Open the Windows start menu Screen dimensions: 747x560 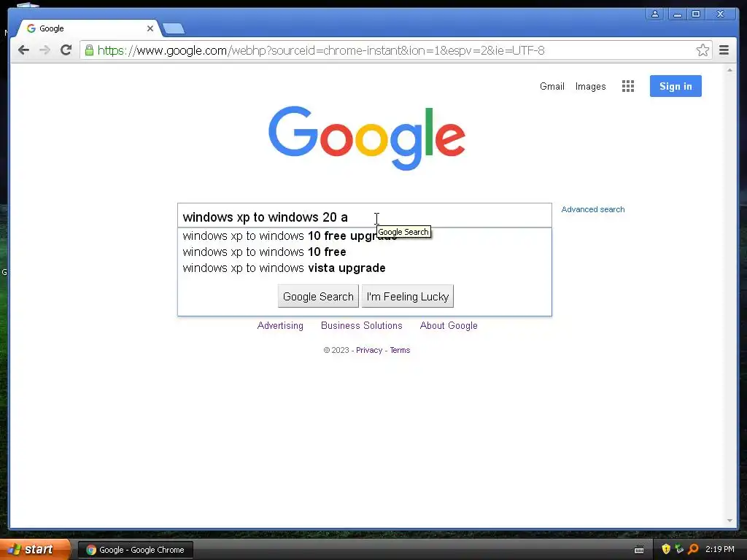(x=35, y=549)
